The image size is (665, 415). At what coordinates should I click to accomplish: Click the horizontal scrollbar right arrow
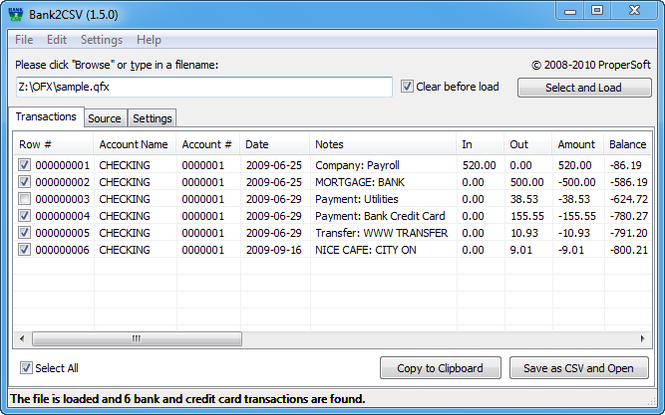click(x=643, y=338)
